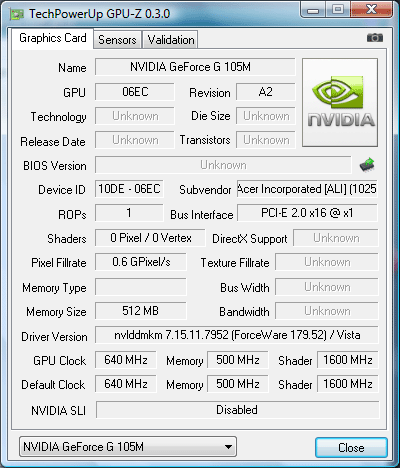Click the Close button
The height and width of the screenshot is (468, 400).
click(x=351, y=447)
